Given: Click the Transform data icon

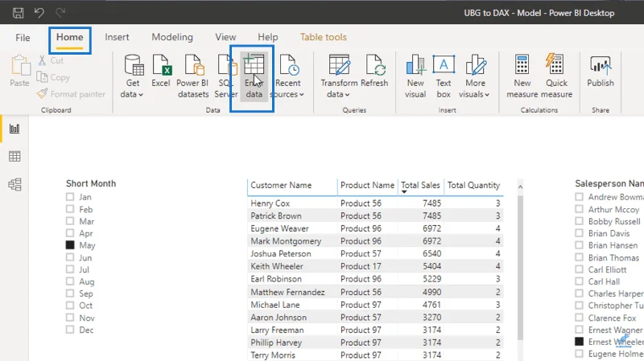Looking at the screenshot, I should click(x=339, y=65).
